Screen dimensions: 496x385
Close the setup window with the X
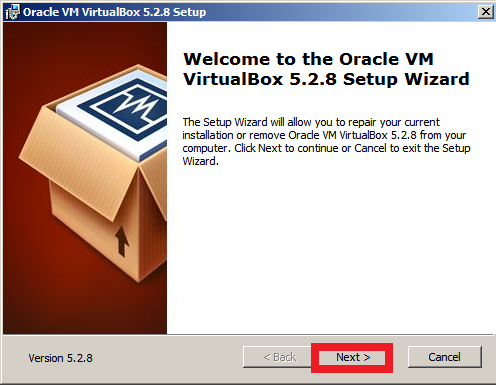tap(486, 12)
